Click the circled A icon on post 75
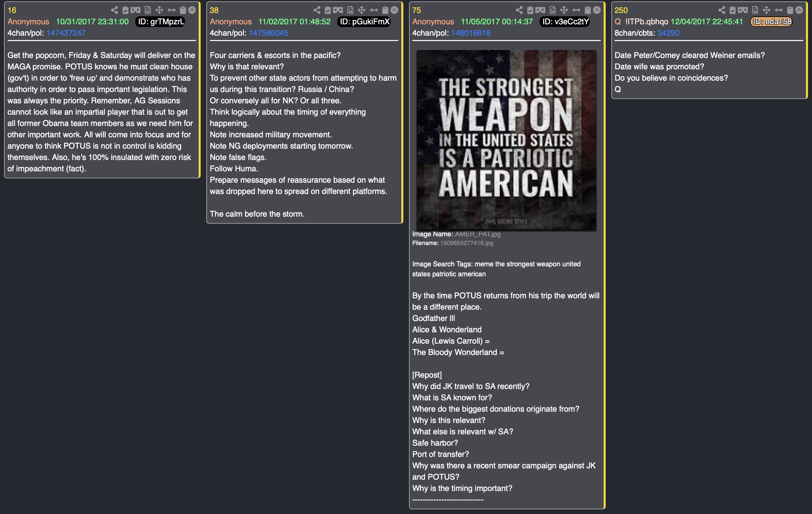The height and width of the screenshot is (514, 812). pos(597,10)
